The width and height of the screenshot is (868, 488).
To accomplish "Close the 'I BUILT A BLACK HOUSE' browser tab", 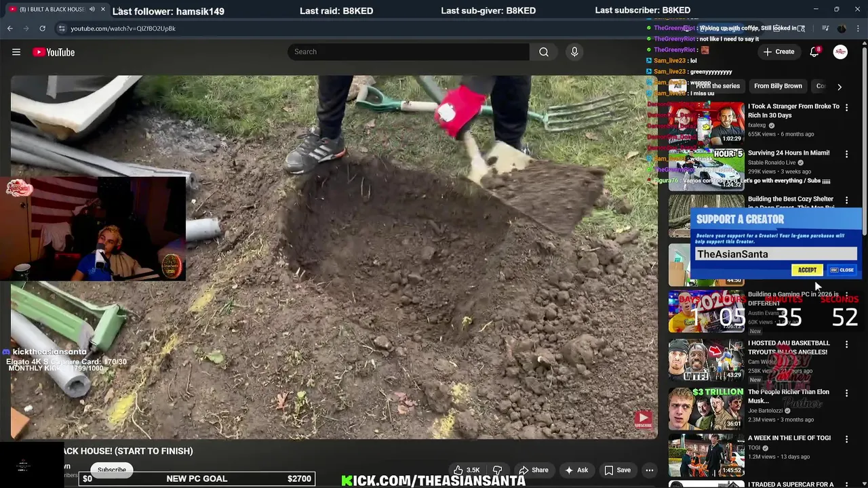I will (103, 9).
